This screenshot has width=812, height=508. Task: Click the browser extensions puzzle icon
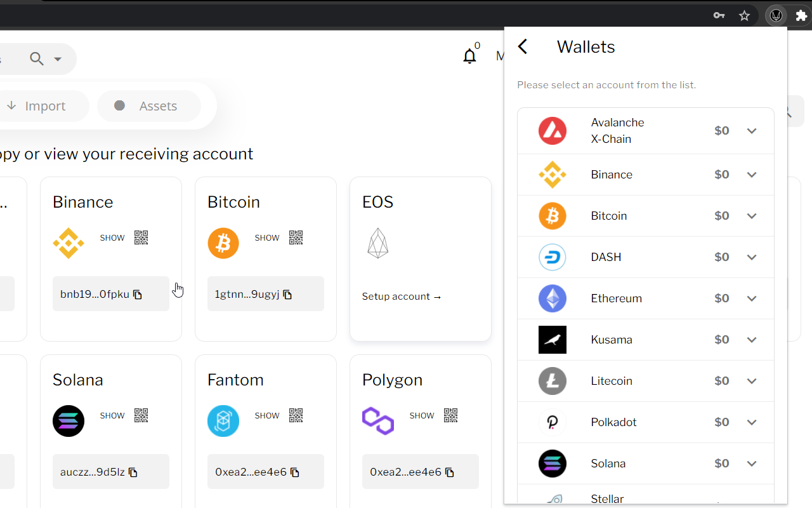click(801, 15)
